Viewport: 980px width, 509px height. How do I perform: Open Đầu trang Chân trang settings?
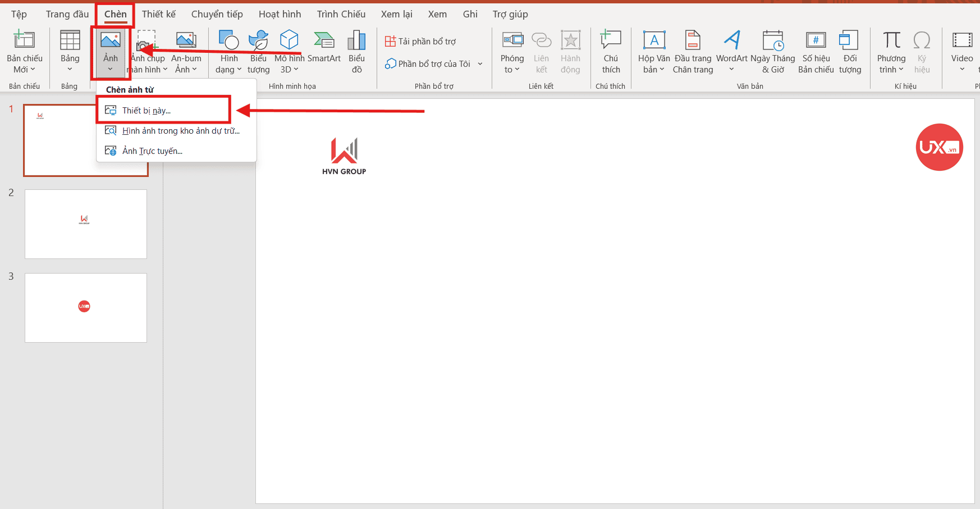coord(693,51)
